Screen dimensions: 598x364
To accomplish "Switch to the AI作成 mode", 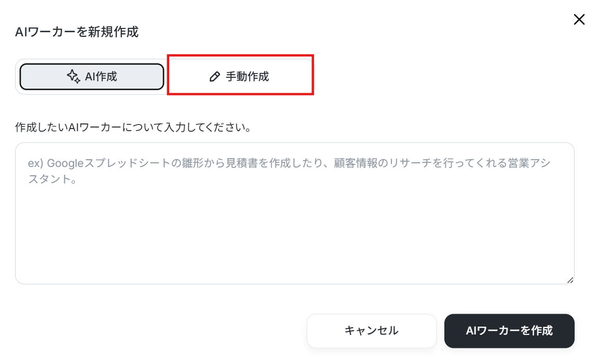I will 92,77.
